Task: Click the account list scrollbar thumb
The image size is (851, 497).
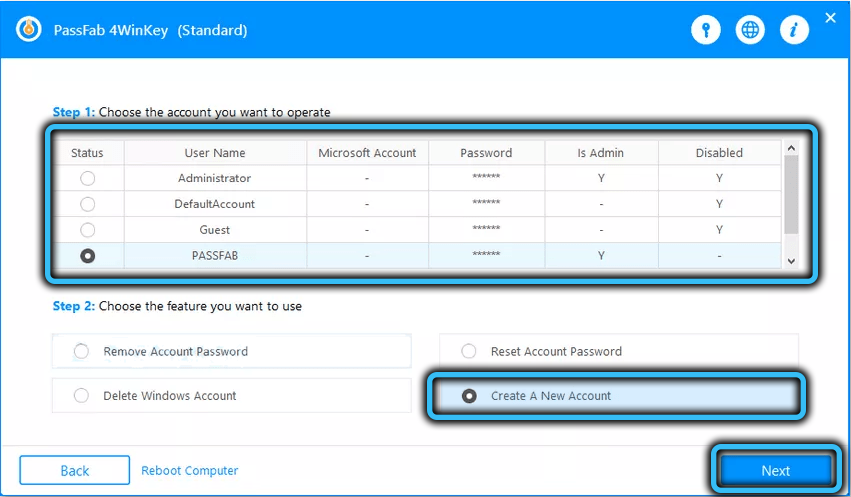Action: click(x=792, y=195)
